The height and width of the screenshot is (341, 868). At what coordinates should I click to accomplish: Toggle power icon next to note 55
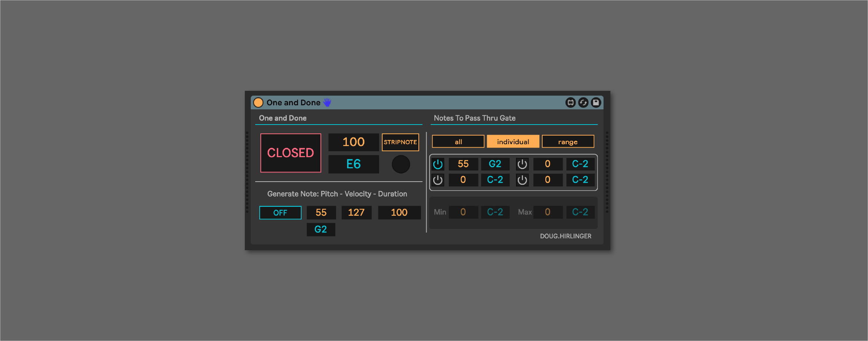click(x=438, y=164)
